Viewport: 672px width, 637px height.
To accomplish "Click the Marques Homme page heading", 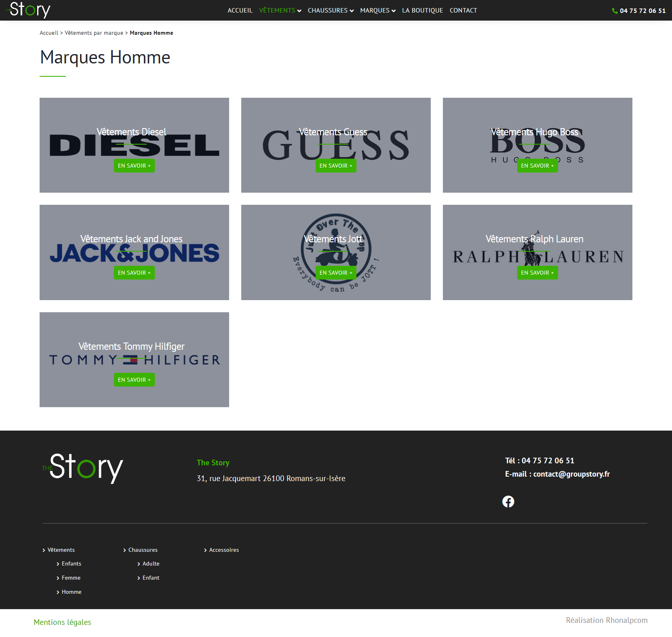I will (x=105, y=57).
